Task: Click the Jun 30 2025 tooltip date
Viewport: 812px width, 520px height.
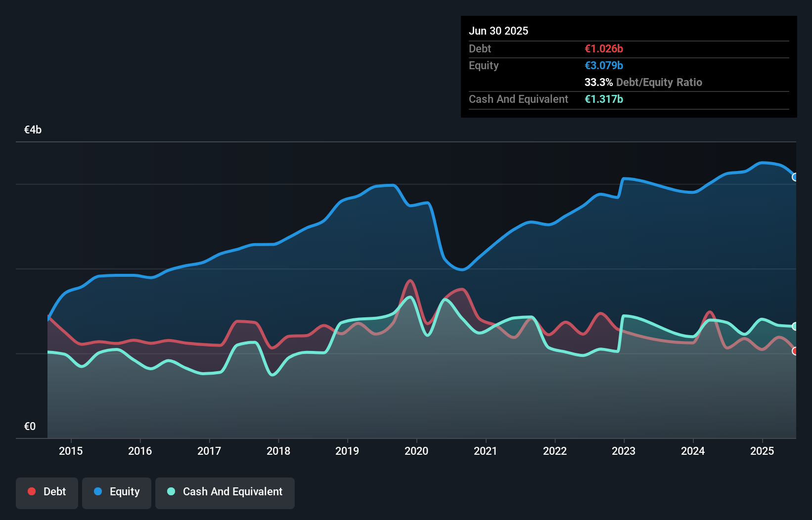Action: coord(498,31)
